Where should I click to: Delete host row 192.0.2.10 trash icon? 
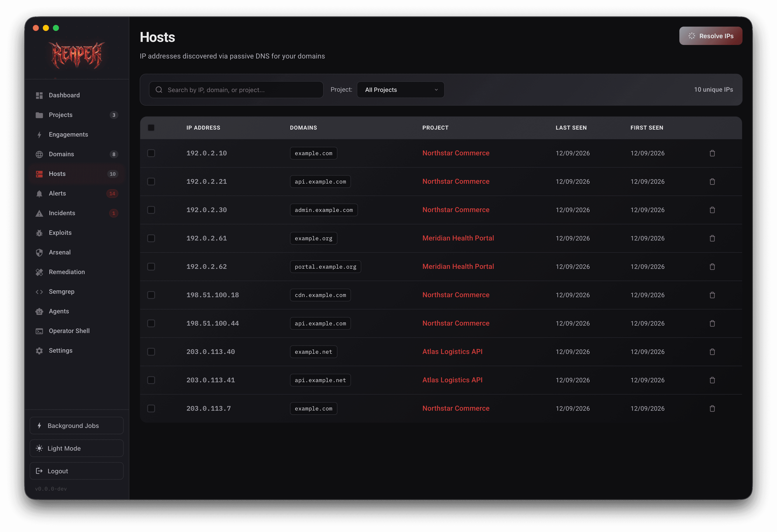coord(712,153)
